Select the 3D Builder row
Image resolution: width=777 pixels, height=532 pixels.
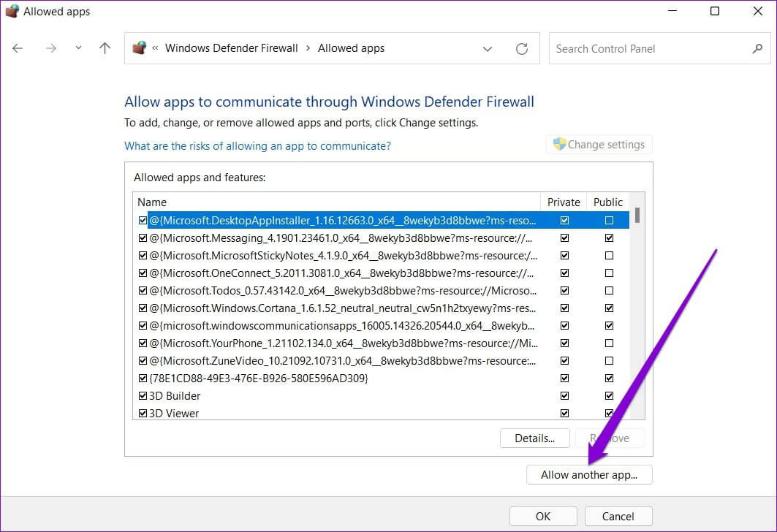[382, 396]
